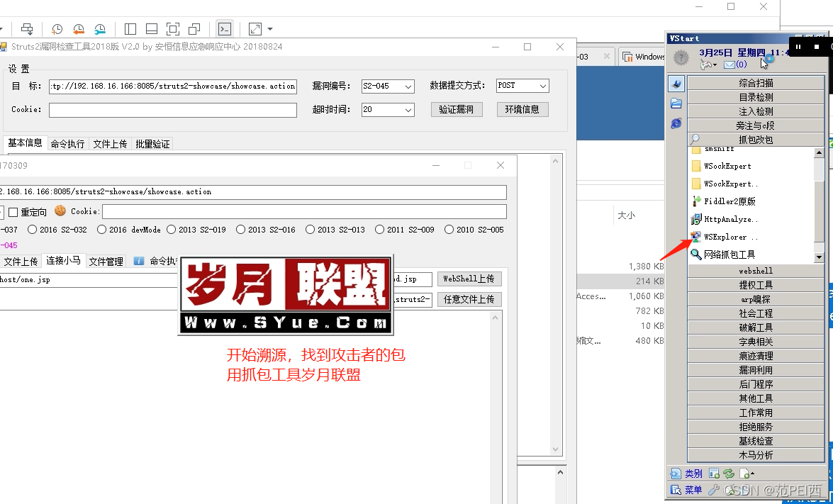Click the VStart add-file icon

tap(745, 474)
